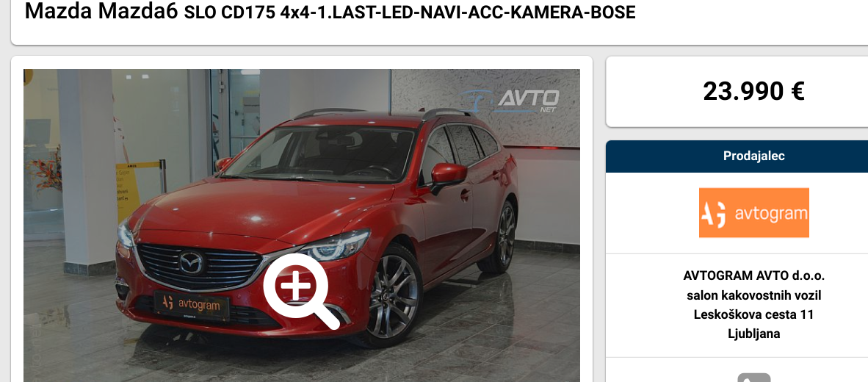Screen dimensions: 868x382
Task: Open the main red Mazda6 photo
Action: pyautogui.click(x=302, y=226)
